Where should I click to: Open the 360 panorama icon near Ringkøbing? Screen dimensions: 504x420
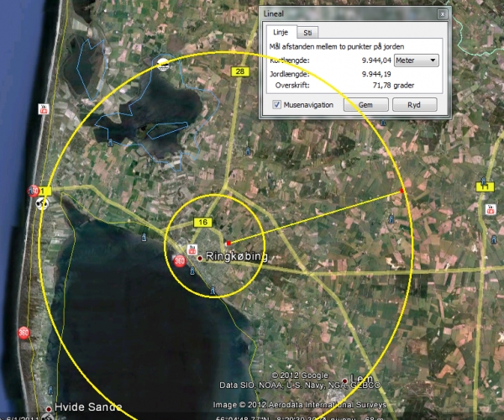(x=179, y=261)
